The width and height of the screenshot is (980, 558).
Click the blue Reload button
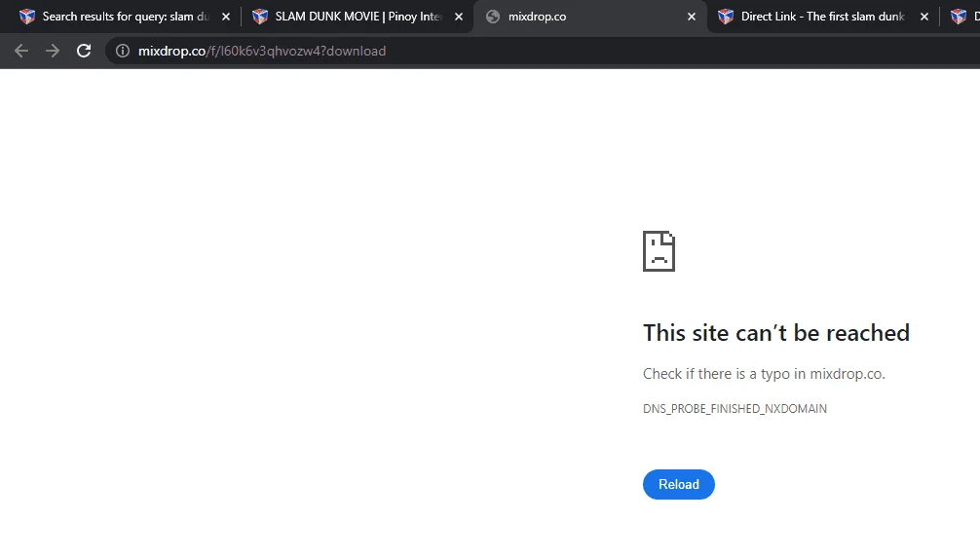[x=679, y=484]
